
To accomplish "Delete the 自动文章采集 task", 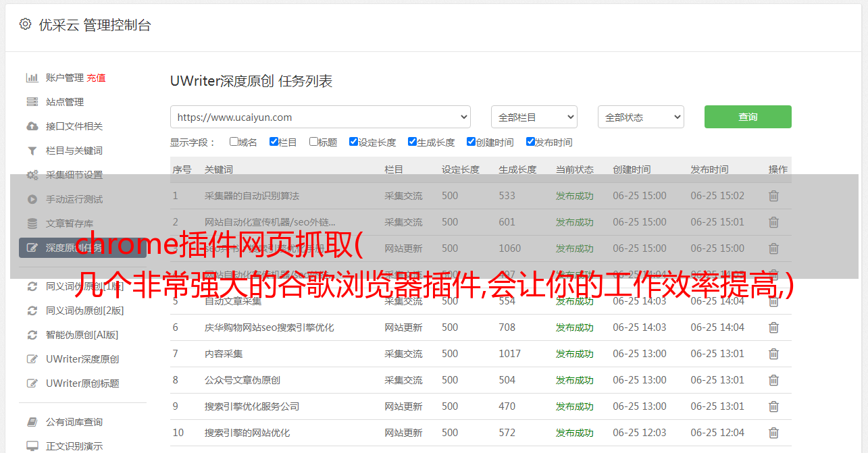I will click(773, 301).
